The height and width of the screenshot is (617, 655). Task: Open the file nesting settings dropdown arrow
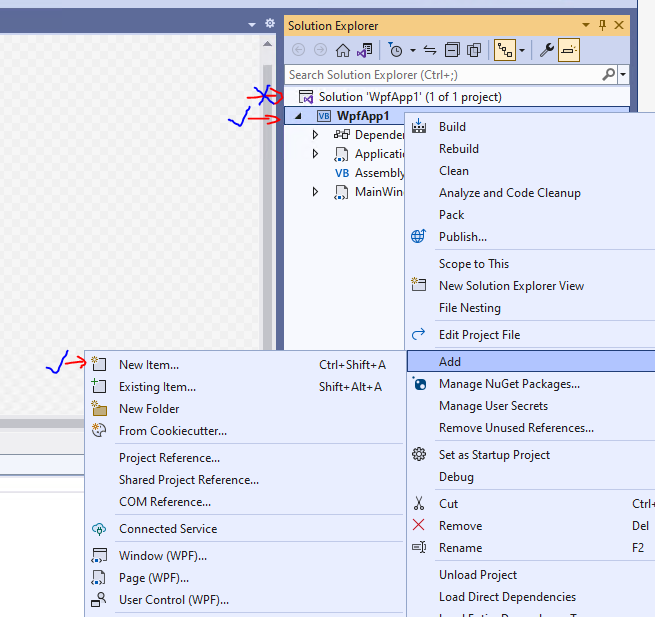pyautogui.click(x=522, y=51)
